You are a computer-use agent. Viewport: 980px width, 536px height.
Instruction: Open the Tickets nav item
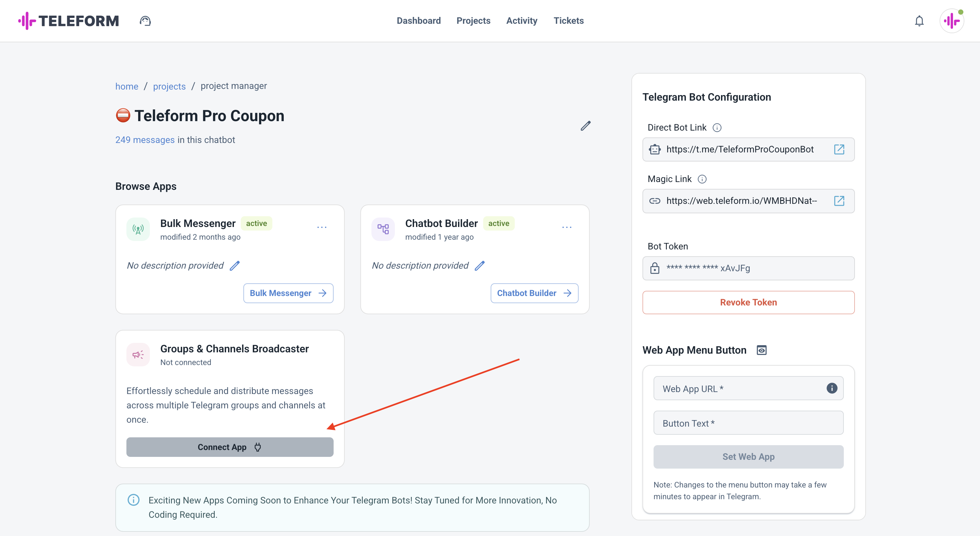(x=569, y=21)
